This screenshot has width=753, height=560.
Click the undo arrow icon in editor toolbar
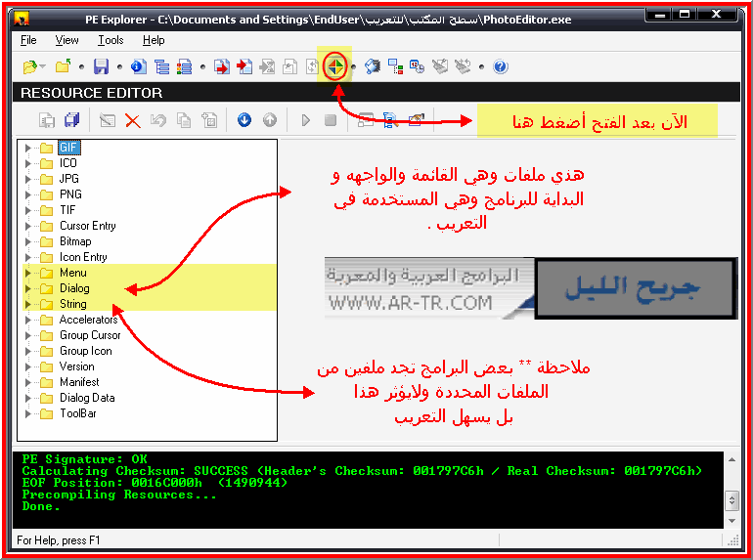click(158, 120)
